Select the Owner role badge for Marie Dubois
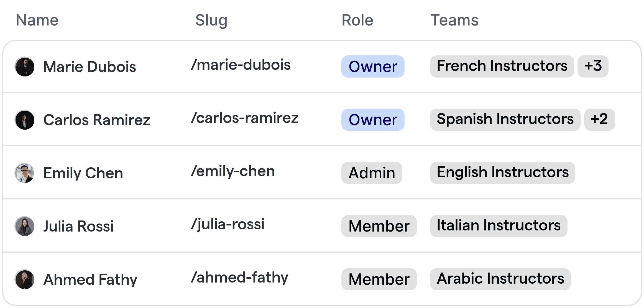The height and width of the screenshot is (308, 644). (373, 66)
